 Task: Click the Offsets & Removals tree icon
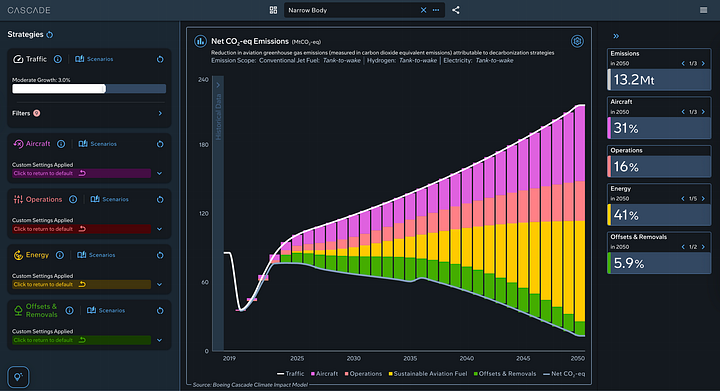(x=18, y=311)
